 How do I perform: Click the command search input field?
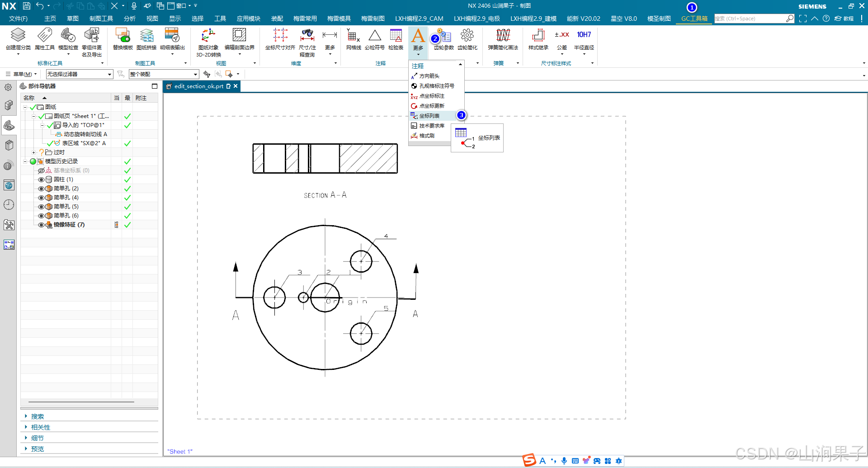pyautogui.click(x=750, y=19)
